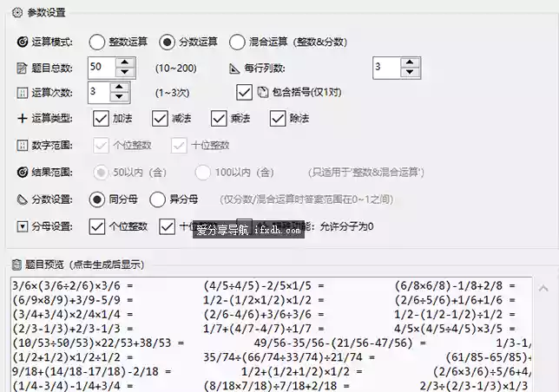Select 异分母 radio button
The image size is (559, 392).
pyautogui.click(x=157, y=199)
